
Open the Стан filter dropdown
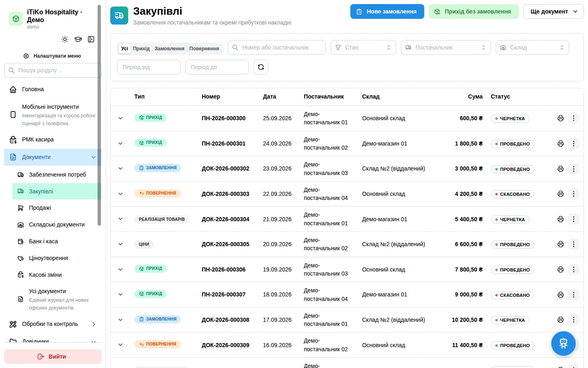[363, 47]
